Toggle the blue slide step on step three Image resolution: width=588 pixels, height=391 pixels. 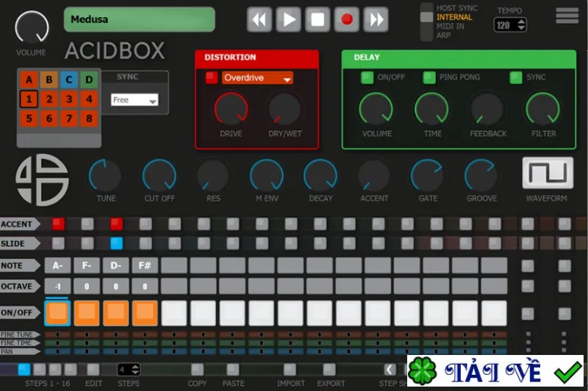pyautogui.click(x=116, y=243)
